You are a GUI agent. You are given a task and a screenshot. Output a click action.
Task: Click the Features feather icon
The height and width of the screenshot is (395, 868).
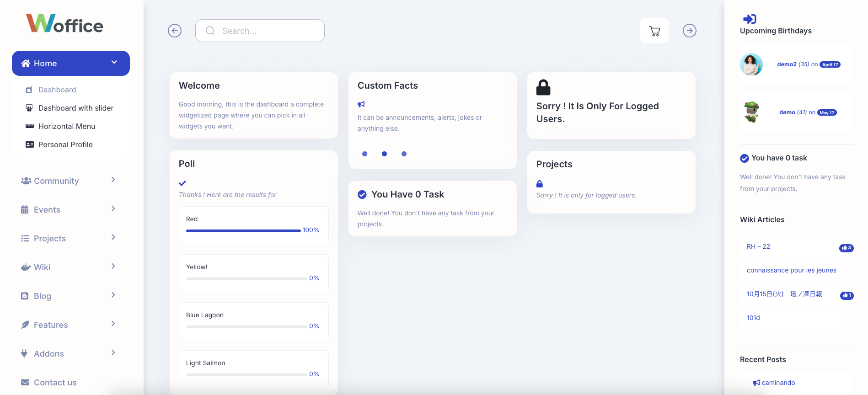pos(25,325)
